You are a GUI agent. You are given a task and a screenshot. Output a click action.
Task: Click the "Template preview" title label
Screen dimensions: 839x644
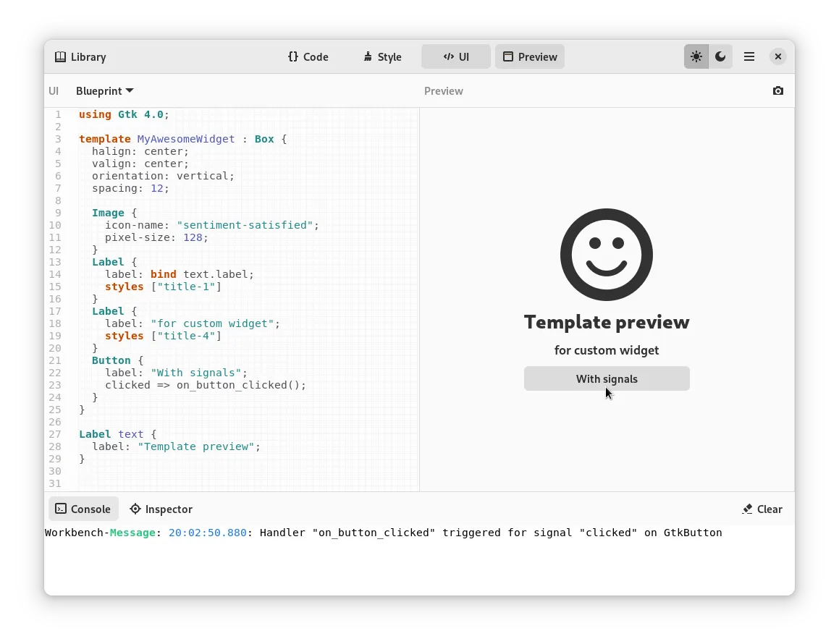click(606, 322)
